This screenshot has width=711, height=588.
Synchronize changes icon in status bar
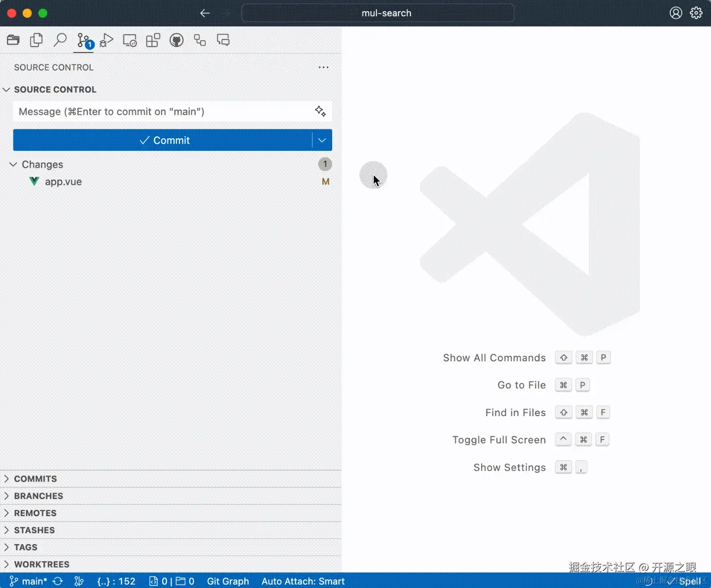tap(57, 581)
